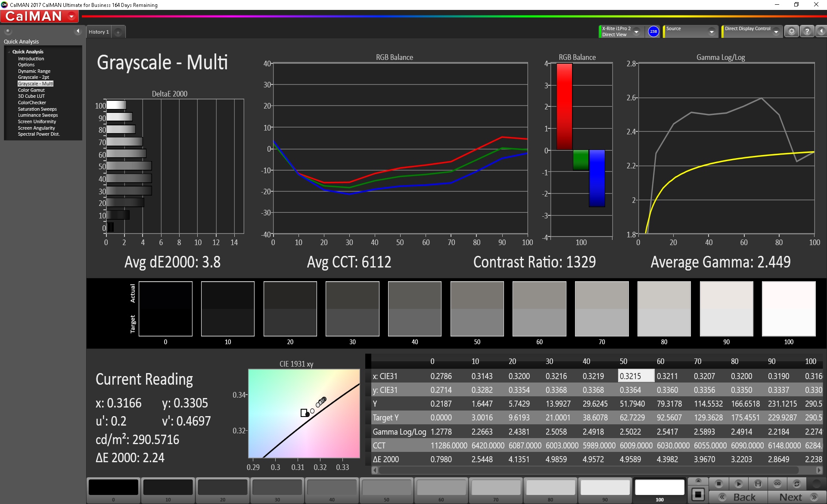Open the Direct Display Control dropdown
The height and width of the screenshot is (504, 827).
776,31
